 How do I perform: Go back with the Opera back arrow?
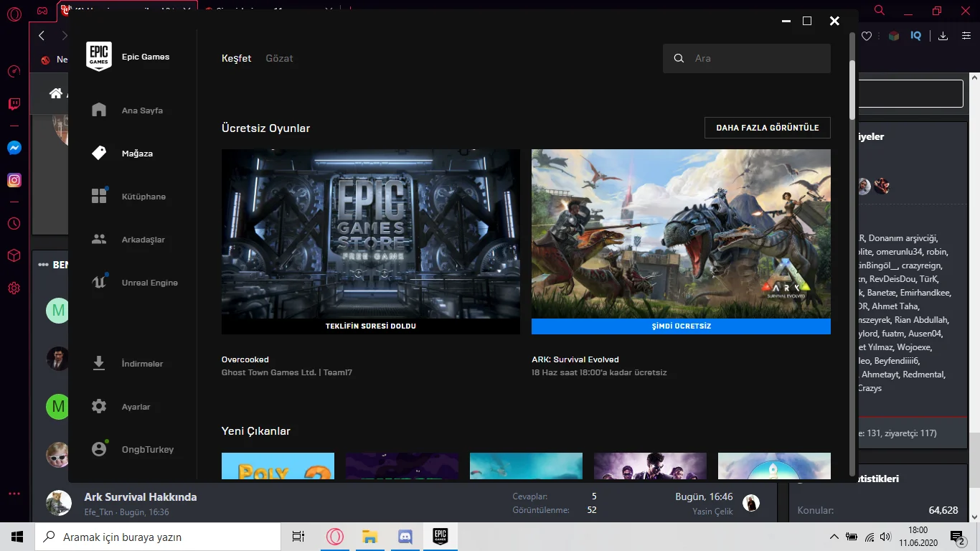point(42,35)
